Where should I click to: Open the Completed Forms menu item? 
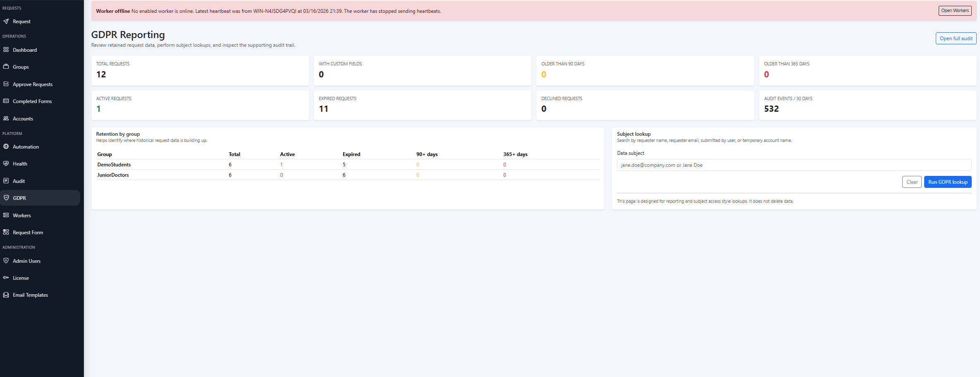tap(32, 101)
